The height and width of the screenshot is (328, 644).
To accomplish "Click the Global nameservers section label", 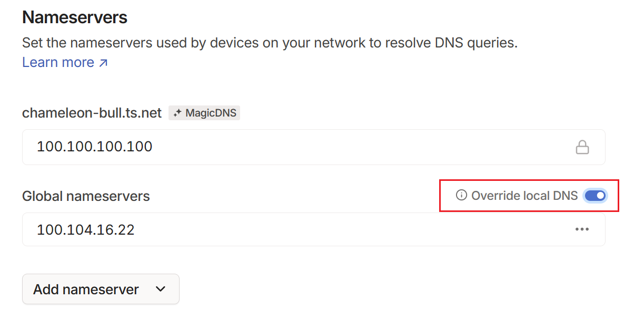I will tap(86, 196).
